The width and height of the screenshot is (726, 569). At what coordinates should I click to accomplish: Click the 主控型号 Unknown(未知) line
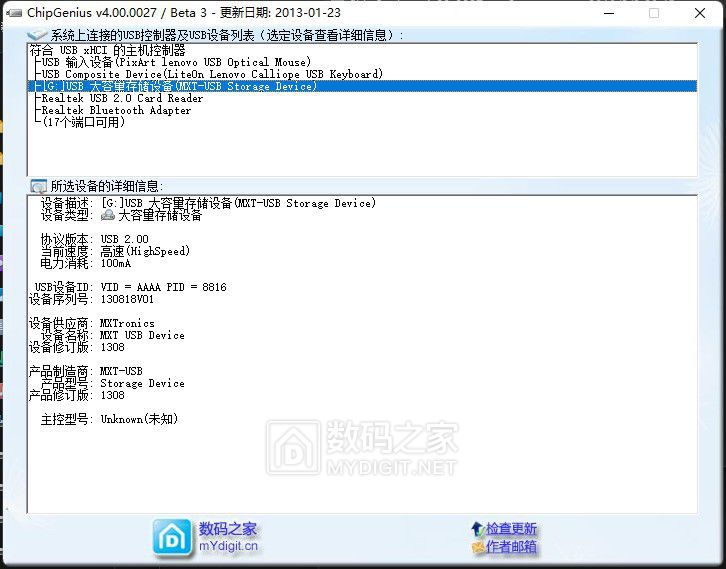(x=109, y=419)
